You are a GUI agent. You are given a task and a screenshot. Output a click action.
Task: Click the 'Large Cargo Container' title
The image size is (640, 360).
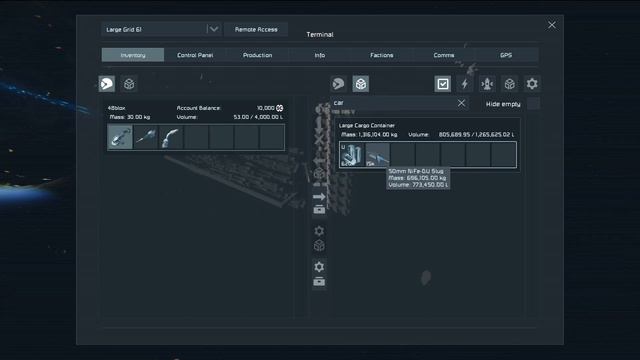[x=367, y=126]
